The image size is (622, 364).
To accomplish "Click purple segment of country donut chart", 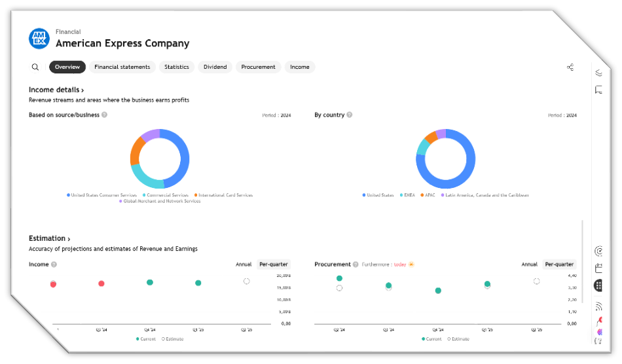I will pyautogui.click(x=441, y=134).
